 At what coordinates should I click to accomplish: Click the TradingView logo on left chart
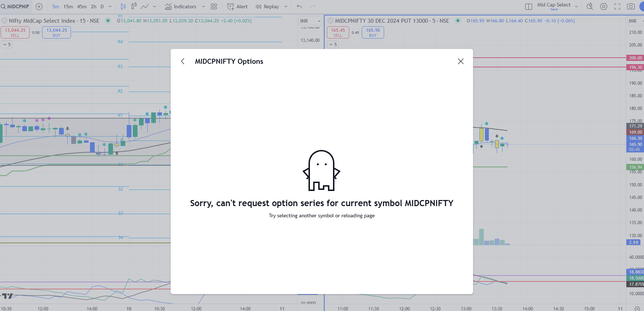coord(7,296)
